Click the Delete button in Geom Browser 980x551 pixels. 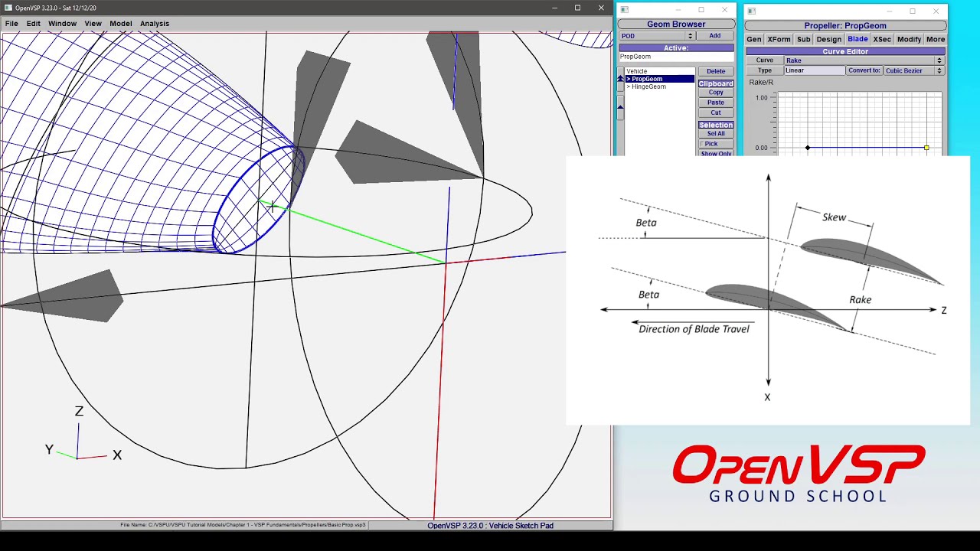pos(716,71)
